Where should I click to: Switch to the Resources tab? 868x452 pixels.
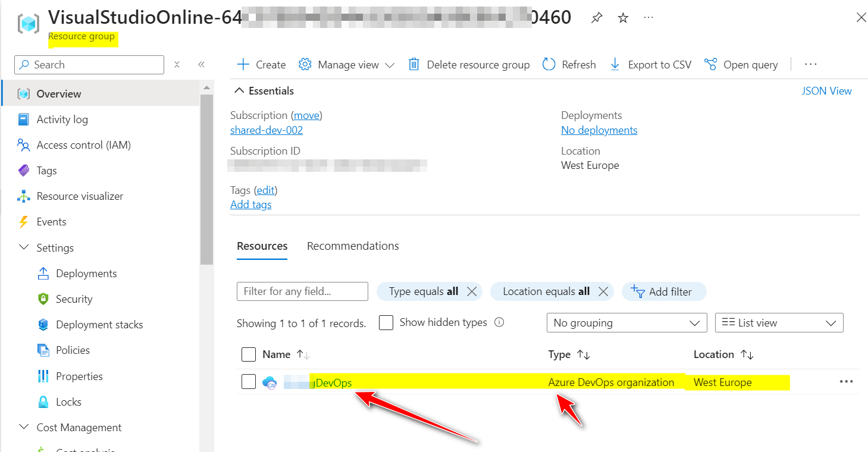pos(262,246)
